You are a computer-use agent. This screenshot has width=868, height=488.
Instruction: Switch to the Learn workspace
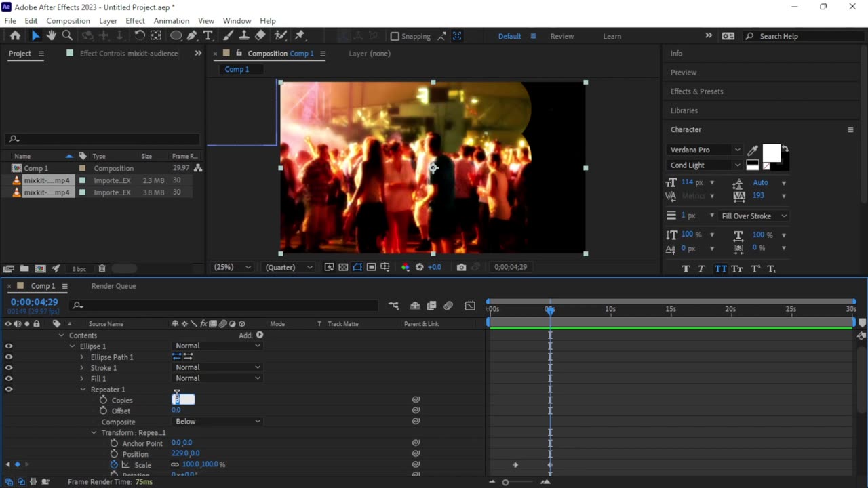tap(612, 36)
